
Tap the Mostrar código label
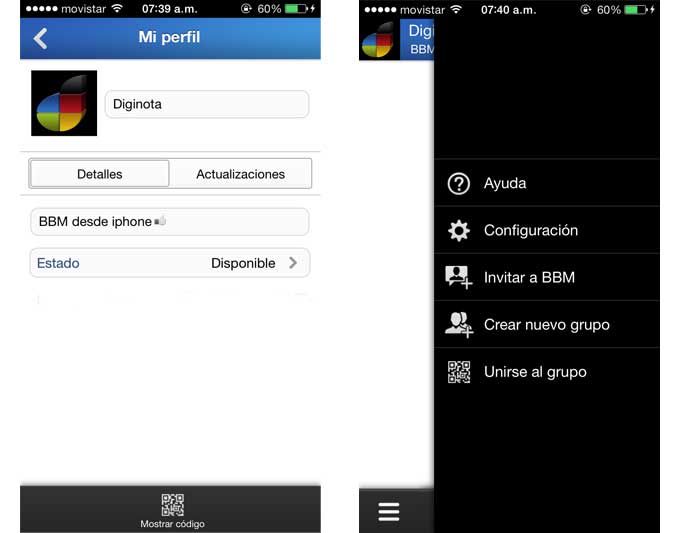click(172, 524)
